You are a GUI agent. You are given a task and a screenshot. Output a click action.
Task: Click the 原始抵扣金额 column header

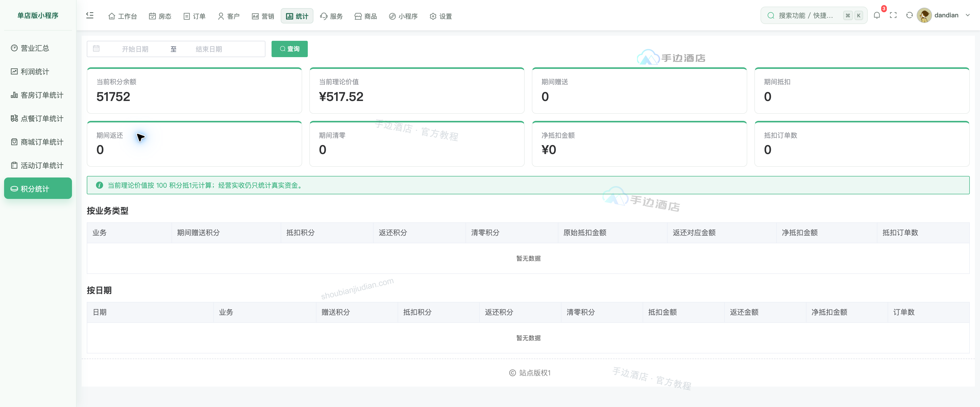pyautogui.click(x=612, y=233)
